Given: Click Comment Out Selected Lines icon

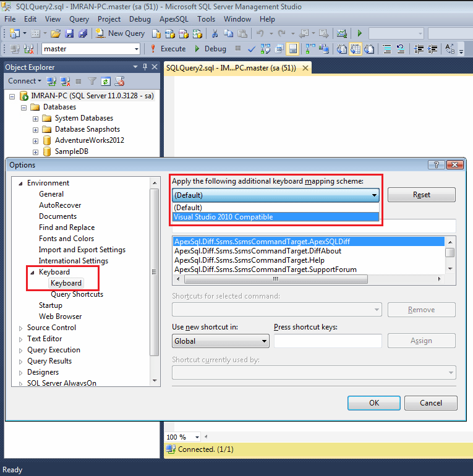Looking at the screenshot, I should (x=387, y=49).
